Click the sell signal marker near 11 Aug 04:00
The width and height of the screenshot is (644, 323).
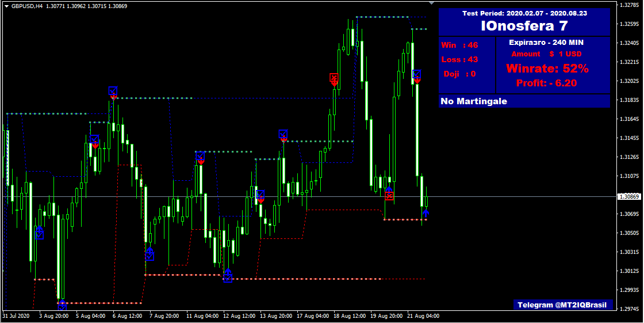pos(200,158)
